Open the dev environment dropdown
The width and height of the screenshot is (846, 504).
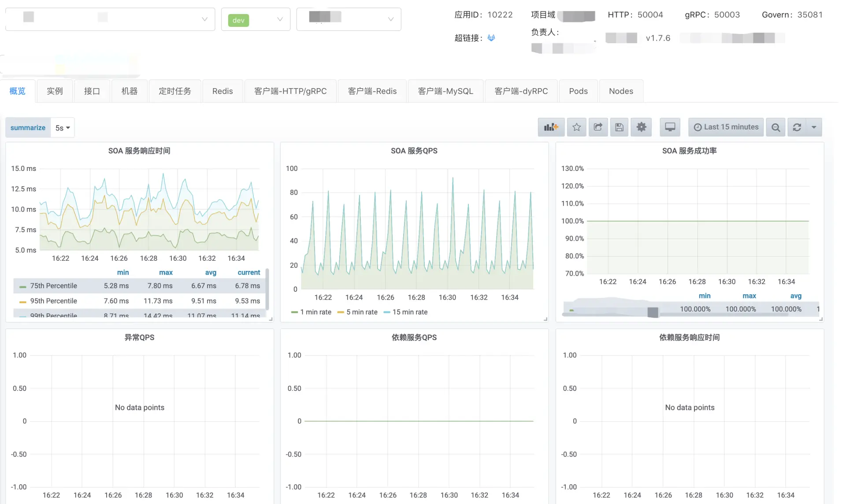tap(256, 19)
